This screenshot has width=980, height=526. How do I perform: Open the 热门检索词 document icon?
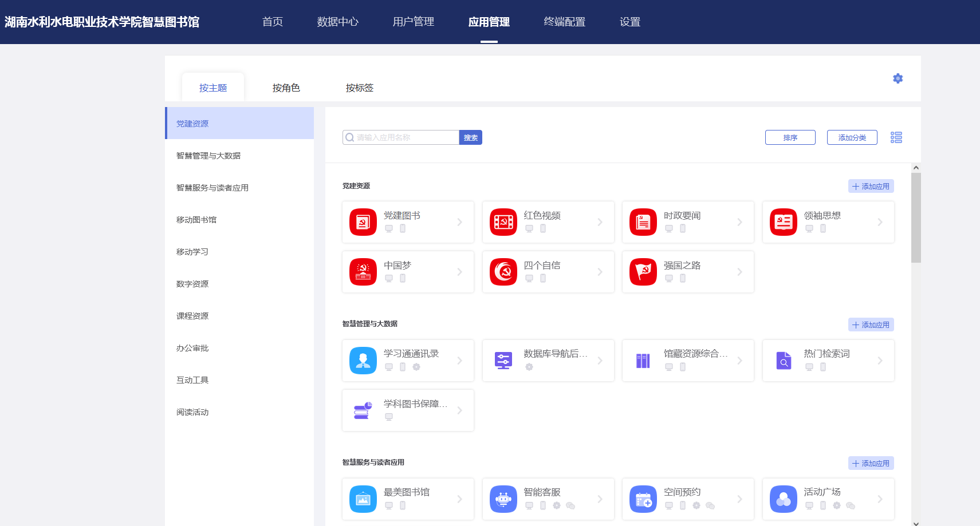coord(783,361)
